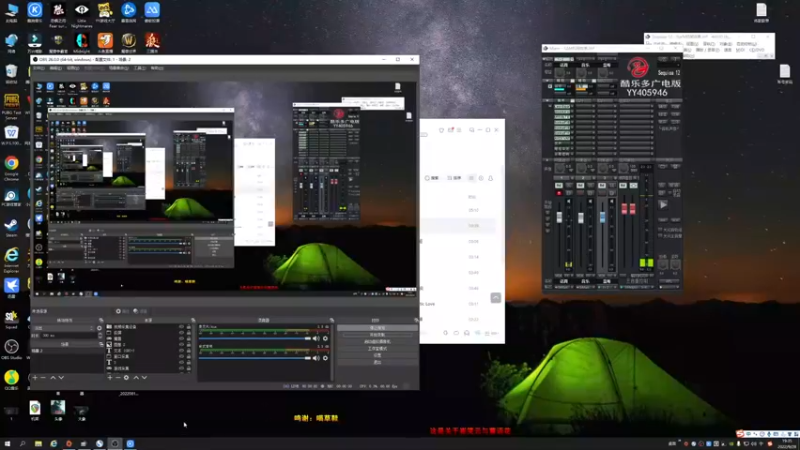Toggle lock of 视频采集设备 source
The width and height of the screenshot is (800, 450).
click(x=189, y=327)
